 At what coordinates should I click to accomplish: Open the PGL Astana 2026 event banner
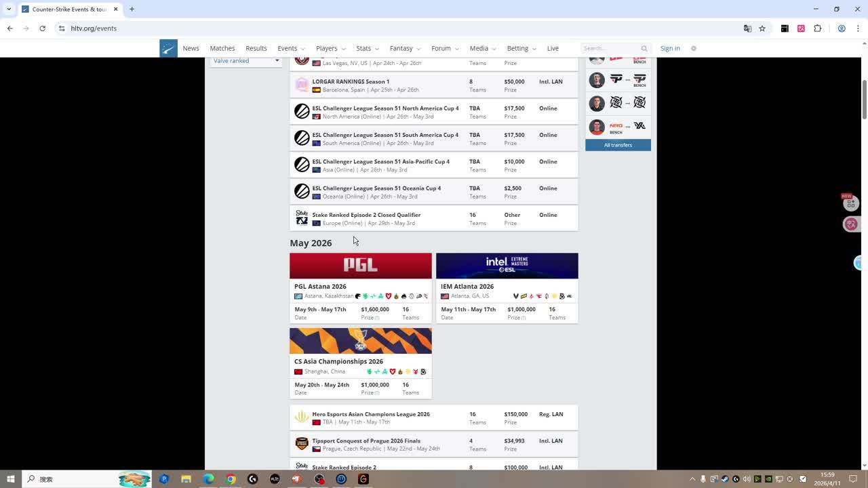(360, 266)
